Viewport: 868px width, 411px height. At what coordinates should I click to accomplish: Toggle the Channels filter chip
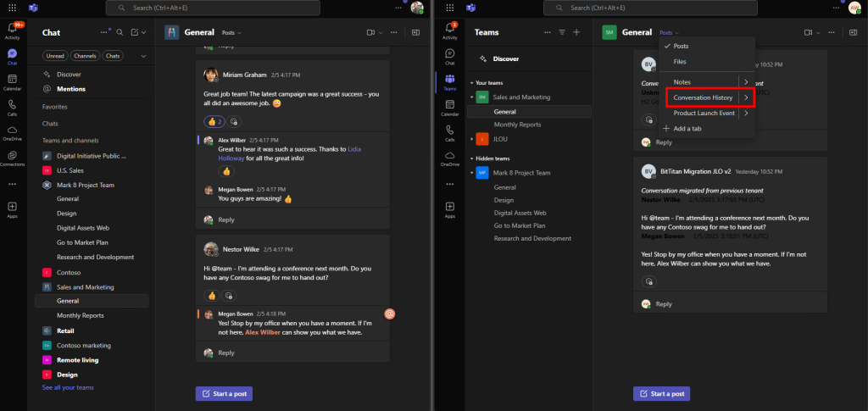[x=86, y=56]
